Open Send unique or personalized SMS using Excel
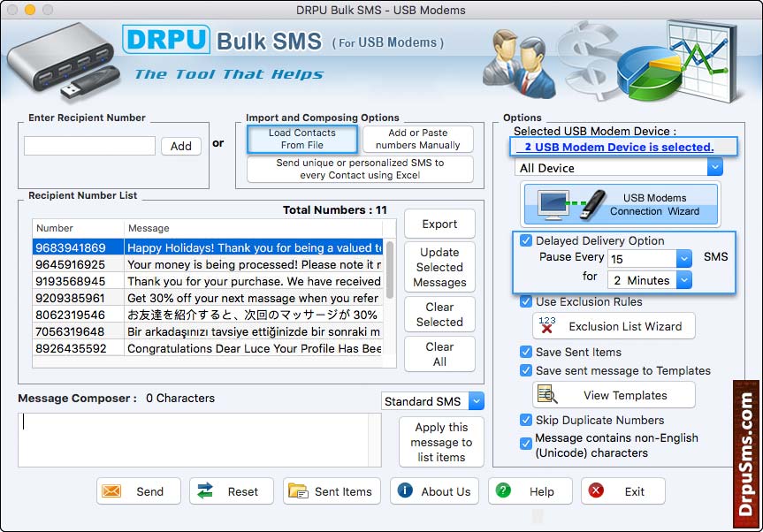Viewport: 763px width, 532px height. point(360,169)
